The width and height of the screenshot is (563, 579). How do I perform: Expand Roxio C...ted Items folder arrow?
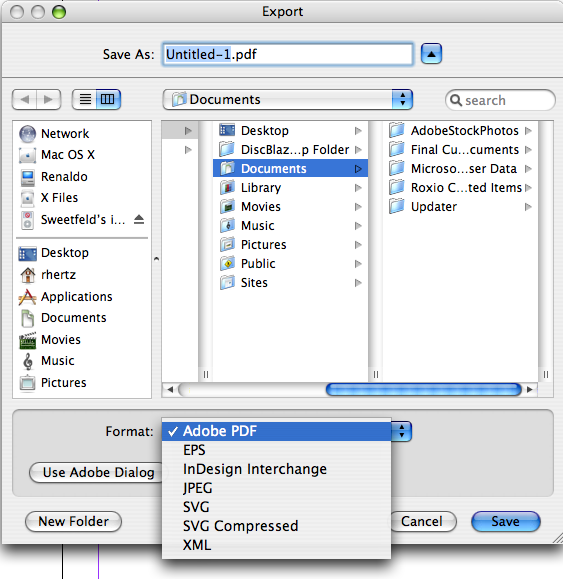528,188
